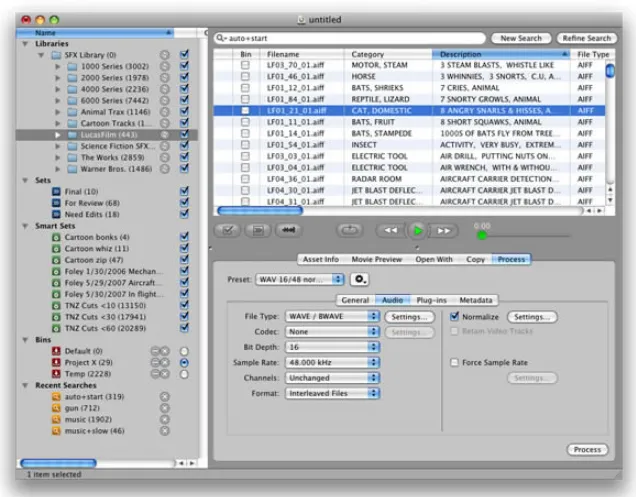Collapse the Libraries section

[x=25, y=43]
